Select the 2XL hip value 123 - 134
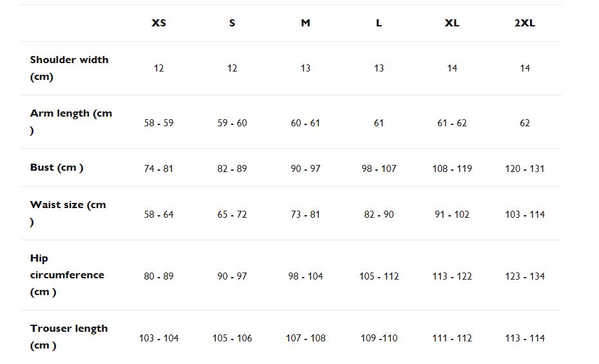The image size is (599, 364). click(x=525, y=276)
